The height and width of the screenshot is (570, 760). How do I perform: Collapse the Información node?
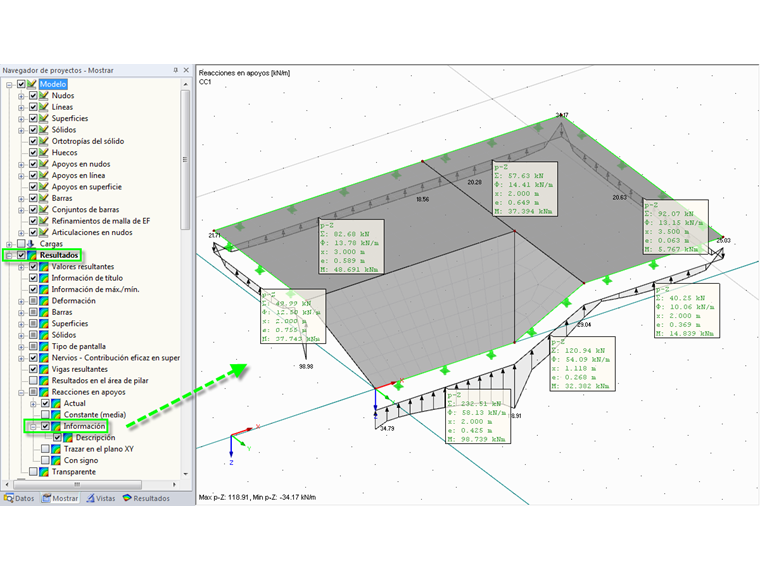click(33, 427)
